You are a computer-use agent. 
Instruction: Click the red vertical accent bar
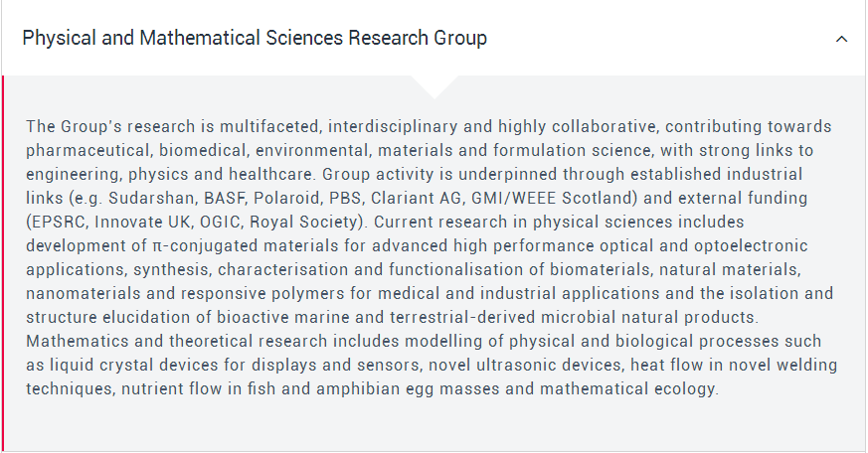click(3, 263)
